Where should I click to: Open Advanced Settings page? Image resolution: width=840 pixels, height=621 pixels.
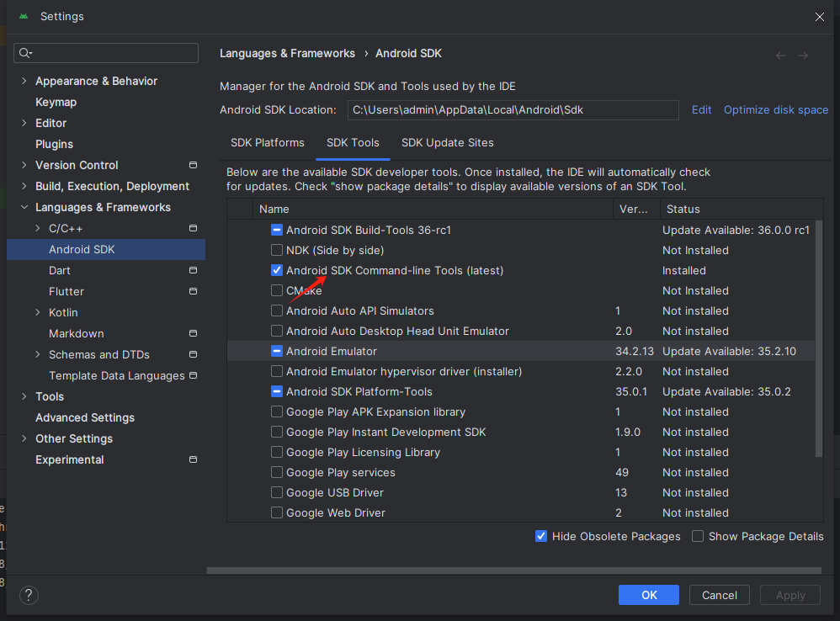point(85,417)
